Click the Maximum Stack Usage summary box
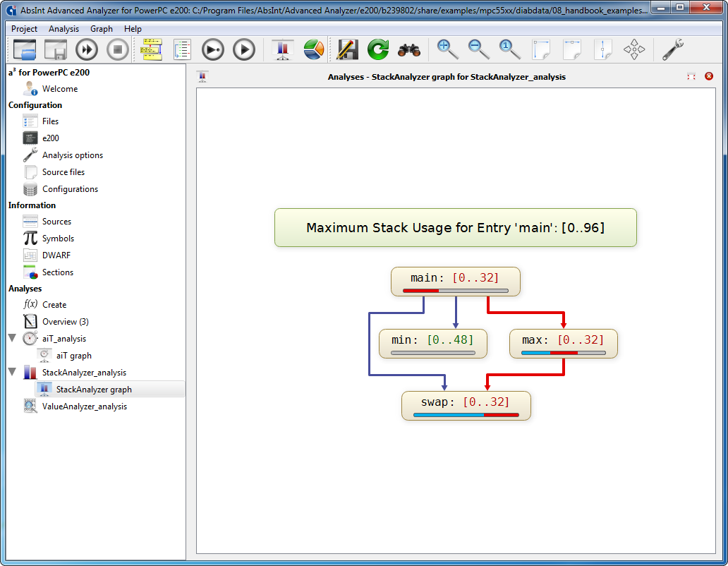The height and width of the screenshot is (566, 728). 456,227
